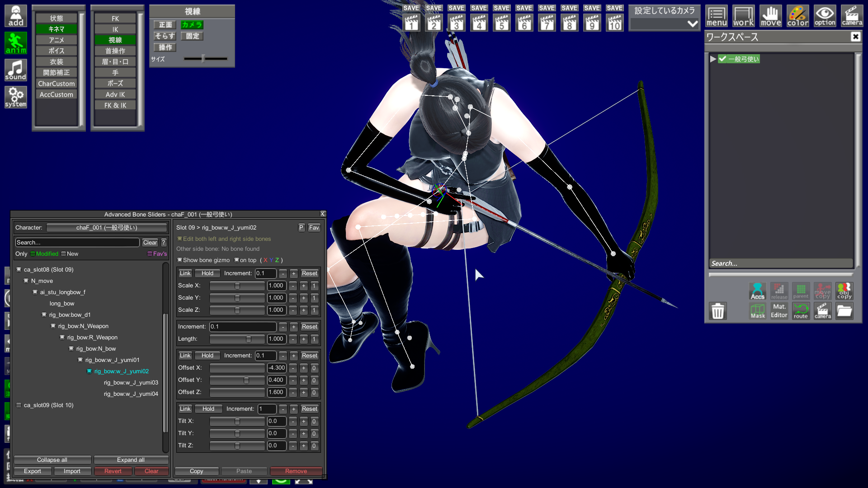Select the CharCustom menu item
The height and width of the screenshot is (488, 868).
pyautogui.click(x=57, y=84)
